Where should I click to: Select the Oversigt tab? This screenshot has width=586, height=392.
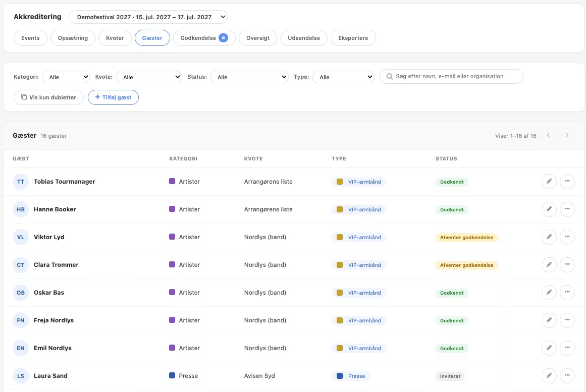point(258,38)
